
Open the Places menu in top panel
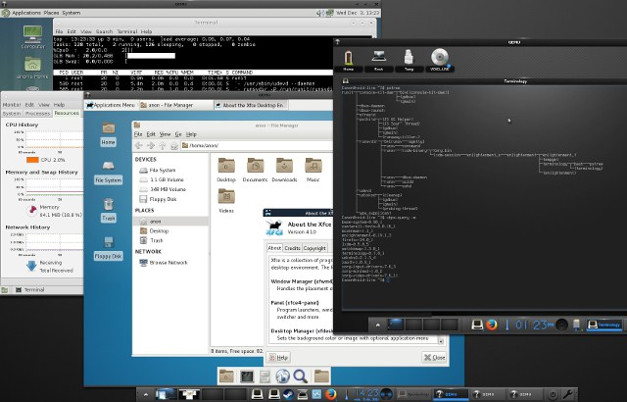pyautogui.click(x=51, y=13)
